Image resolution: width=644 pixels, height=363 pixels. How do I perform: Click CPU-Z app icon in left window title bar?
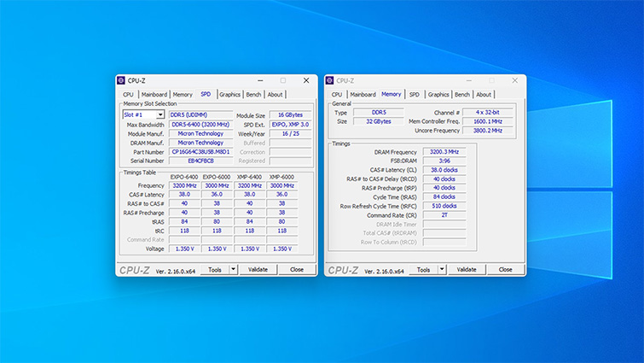(121, 80)
